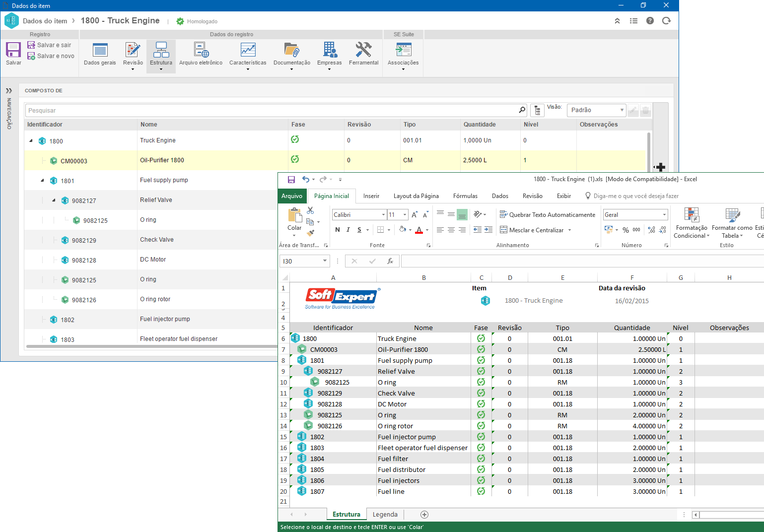The width and height of the screenshot is (764, 532).
Task: Click the font color A swatch
Action: (419, 230)
